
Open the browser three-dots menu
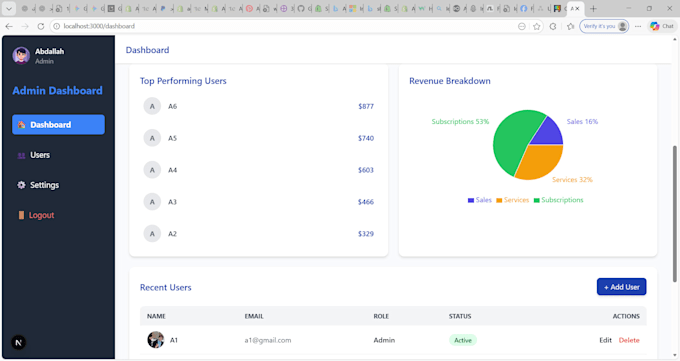638,26
